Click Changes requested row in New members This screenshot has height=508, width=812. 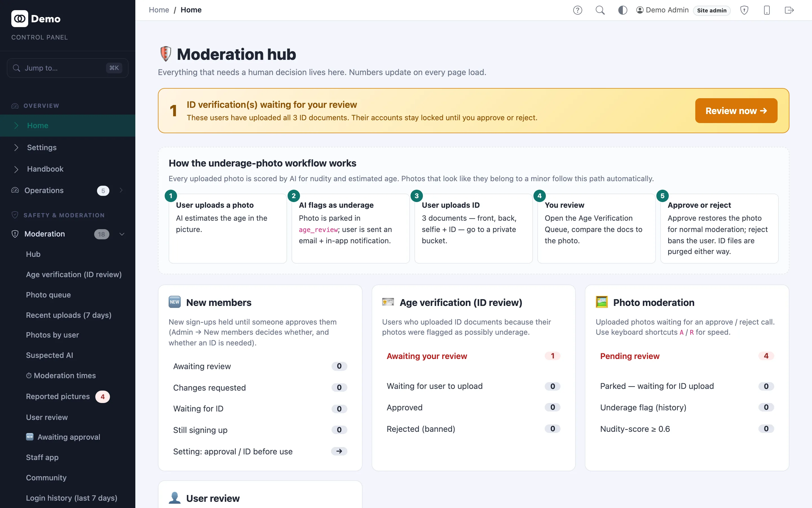tap(260, 387)
